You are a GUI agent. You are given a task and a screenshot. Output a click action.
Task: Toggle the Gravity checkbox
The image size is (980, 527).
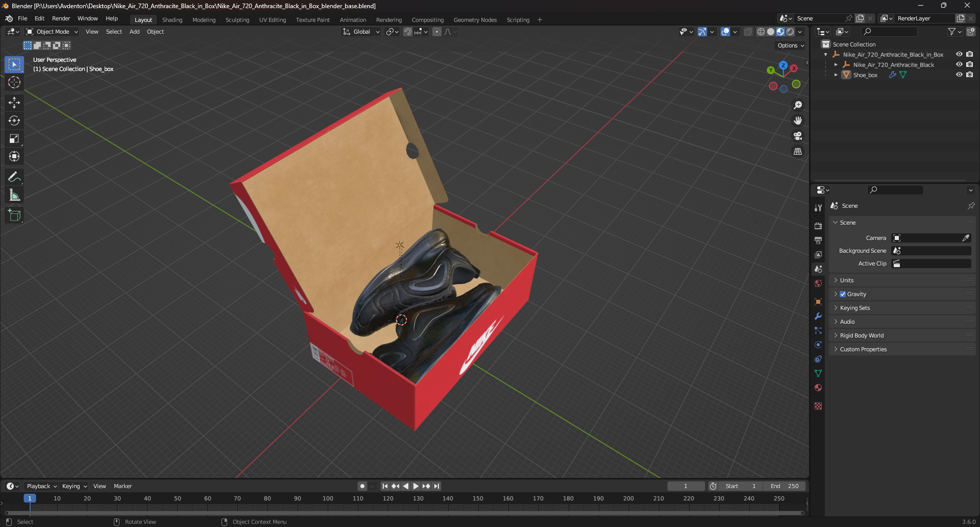843,294
